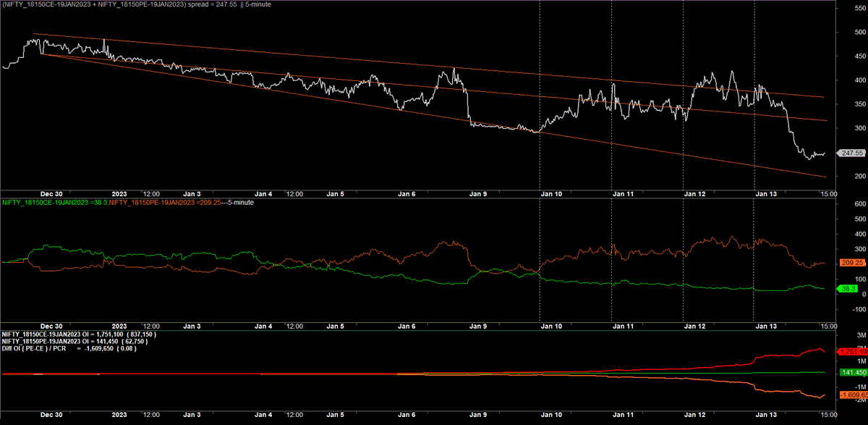Click the 200 axis value in spread pane
868x425 pixels.
coord(860,176)
